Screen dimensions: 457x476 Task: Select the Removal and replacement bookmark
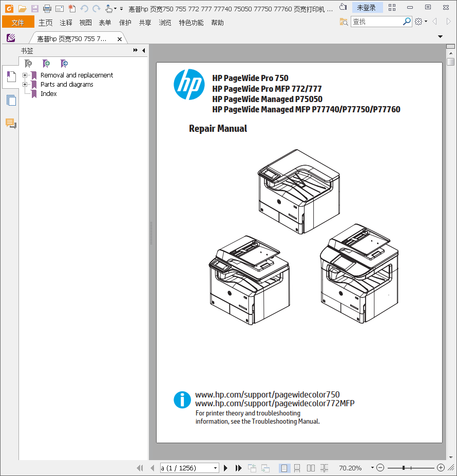pyautogui.click(x=77, y=75)
